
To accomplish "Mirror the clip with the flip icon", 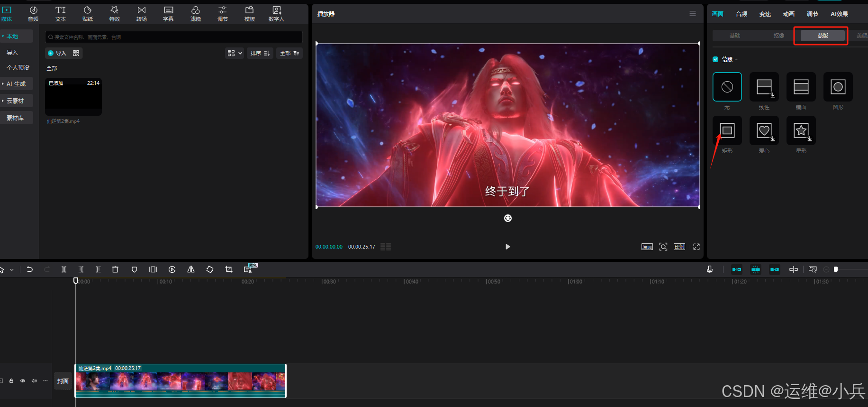I will point(191,269).
